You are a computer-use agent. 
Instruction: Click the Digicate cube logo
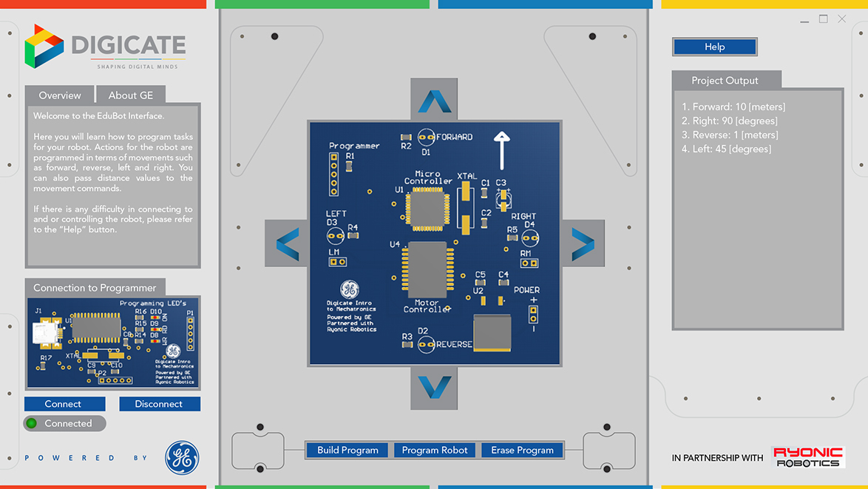pos(44,47)
